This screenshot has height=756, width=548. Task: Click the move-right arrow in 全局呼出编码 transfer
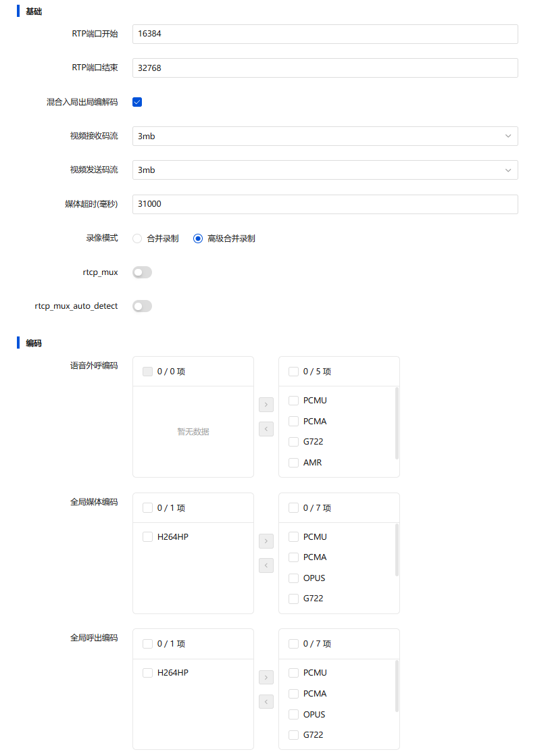pos(266,677)
